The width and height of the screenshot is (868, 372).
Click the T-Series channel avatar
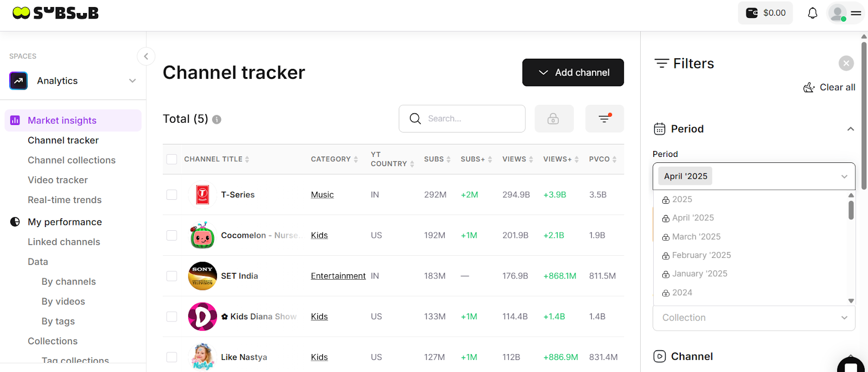[x=202, y=194]
